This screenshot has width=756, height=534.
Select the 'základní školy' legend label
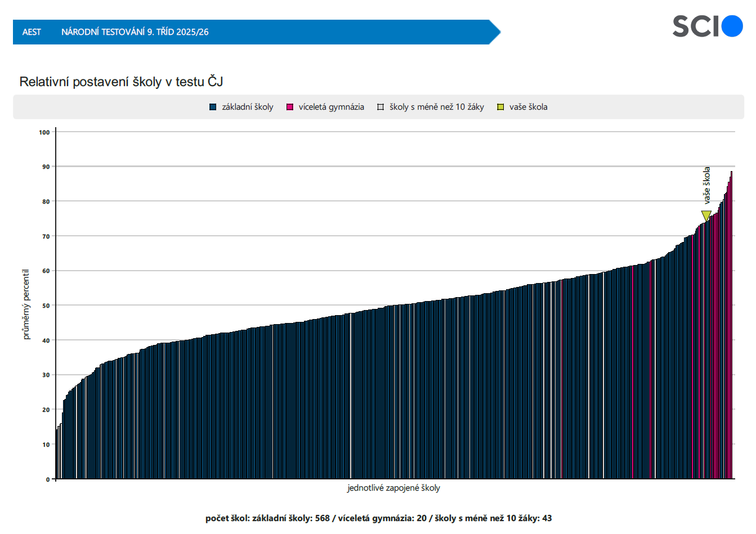point(247,107)
